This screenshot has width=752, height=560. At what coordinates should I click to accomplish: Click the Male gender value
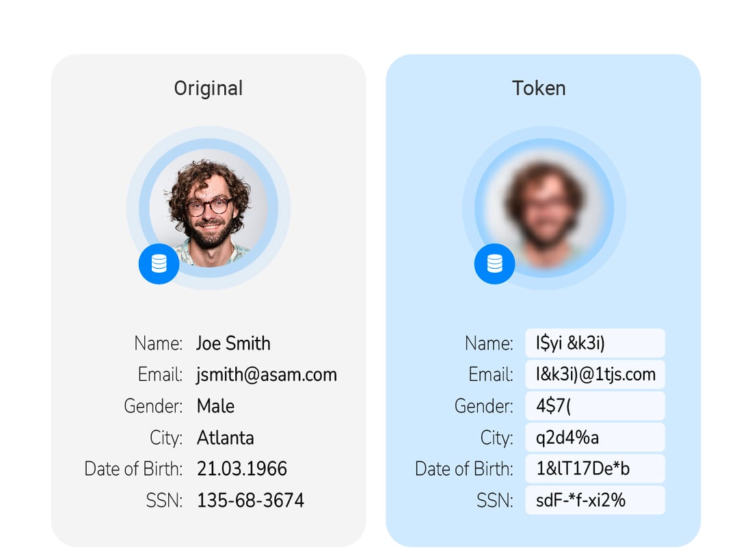click(x=215, y=406)
